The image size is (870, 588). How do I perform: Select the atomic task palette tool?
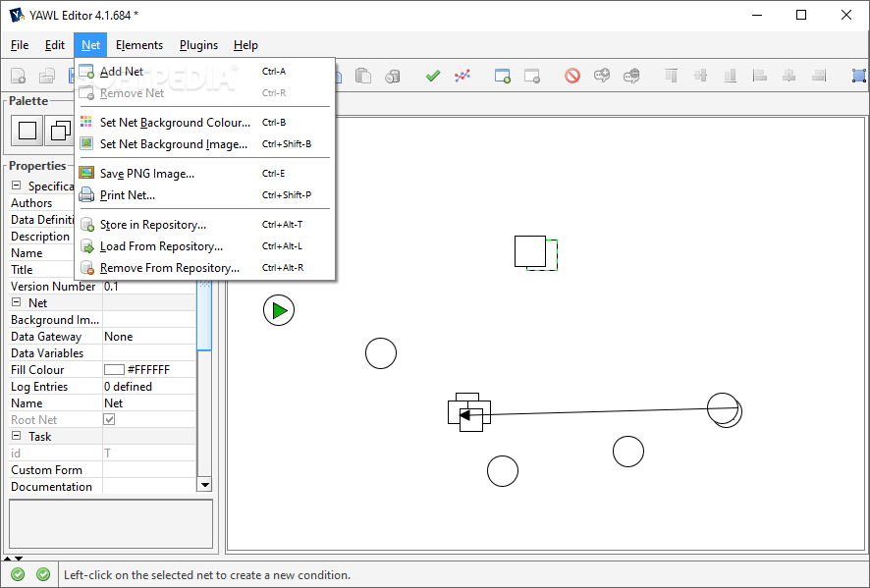pyautogui.click(x=27, y=131)
